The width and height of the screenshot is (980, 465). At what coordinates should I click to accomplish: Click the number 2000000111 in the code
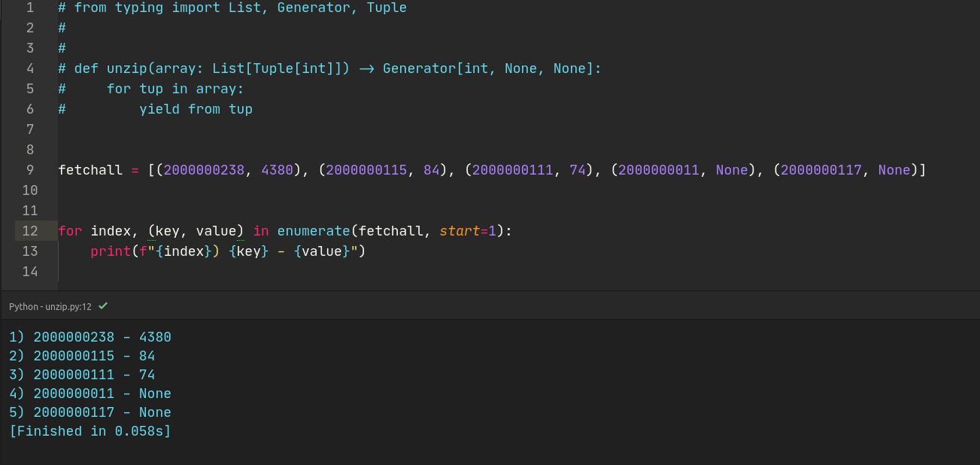coord(512,170)
